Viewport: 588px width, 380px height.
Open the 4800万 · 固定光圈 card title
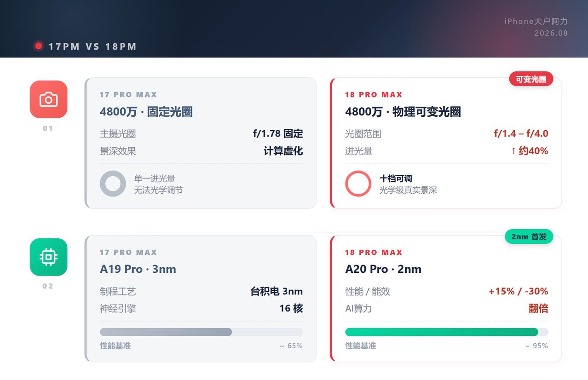[146, 112]
